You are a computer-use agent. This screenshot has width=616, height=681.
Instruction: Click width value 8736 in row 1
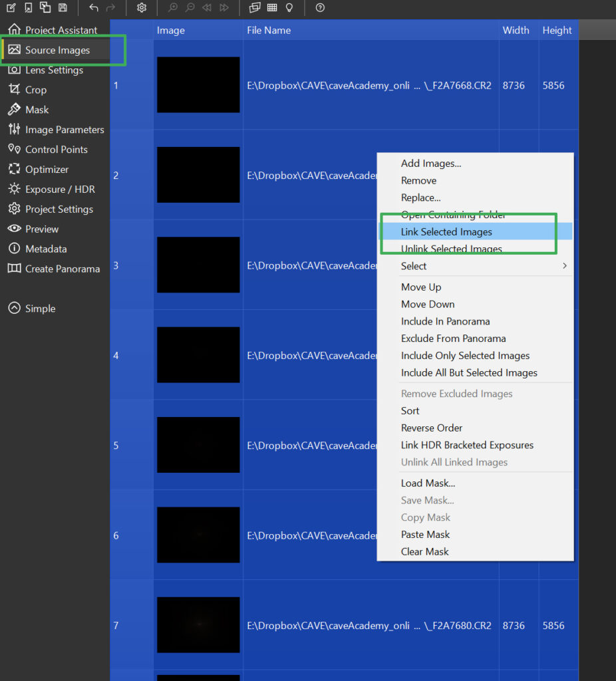[x=514, y=86]
